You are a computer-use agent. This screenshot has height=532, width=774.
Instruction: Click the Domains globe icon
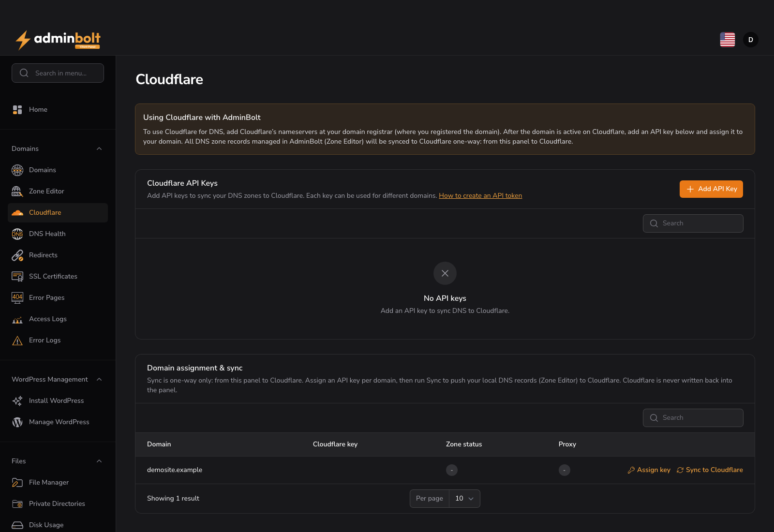pyautogui.click(x=17, y=170)
